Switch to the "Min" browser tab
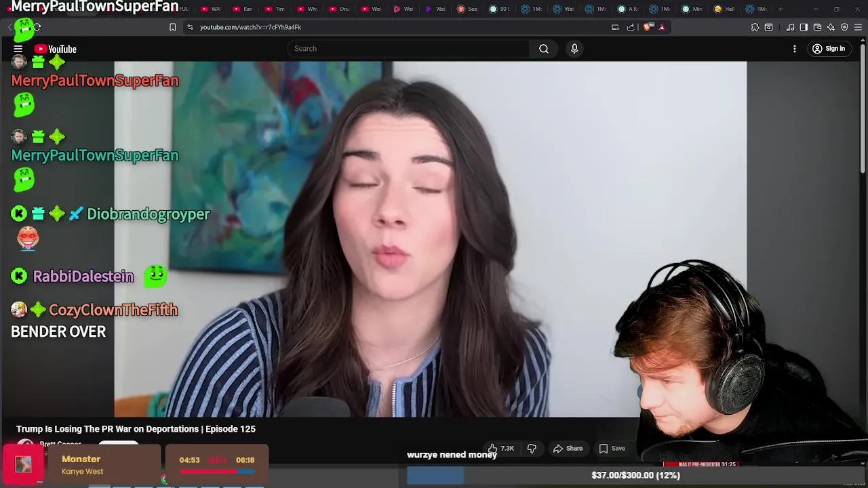This screenshot has width=868, height=488. (691, 9)
